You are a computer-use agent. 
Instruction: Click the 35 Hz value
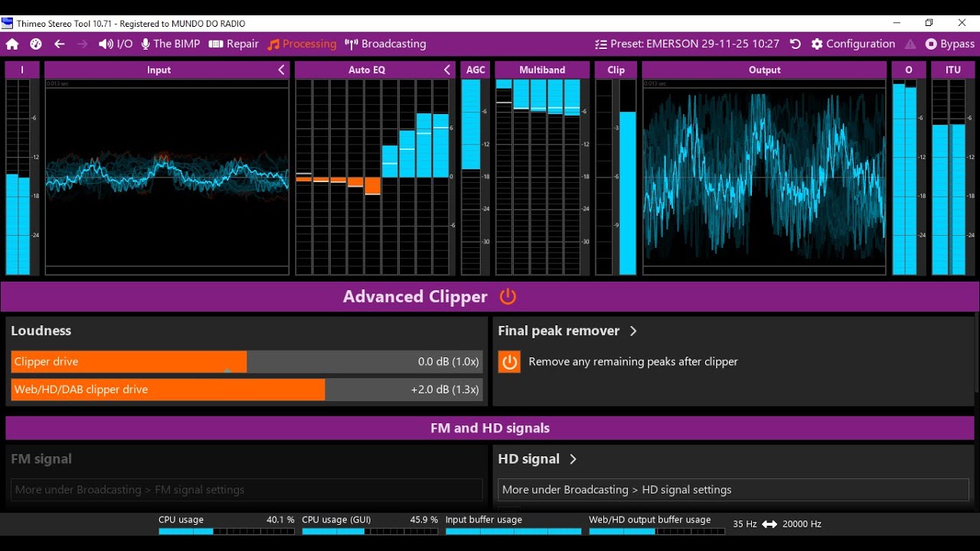pos(744,524)
